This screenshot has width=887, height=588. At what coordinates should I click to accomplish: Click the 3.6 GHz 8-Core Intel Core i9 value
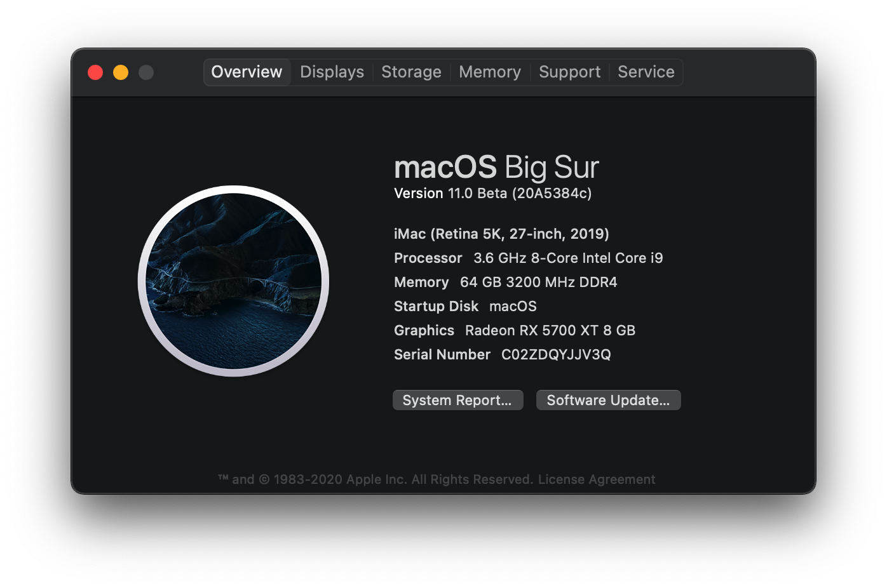[x=568, y=258]
